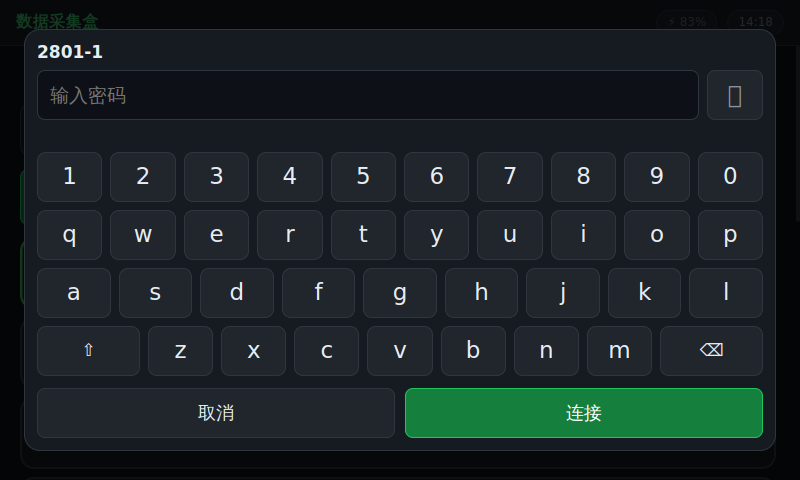Screen dimensions: 800x480
Task: Tap the letter t key
Action: 363,235
